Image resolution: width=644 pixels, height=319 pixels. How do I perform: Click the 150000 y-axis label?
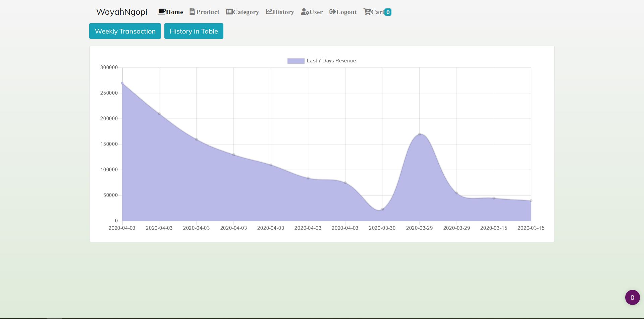109,144
